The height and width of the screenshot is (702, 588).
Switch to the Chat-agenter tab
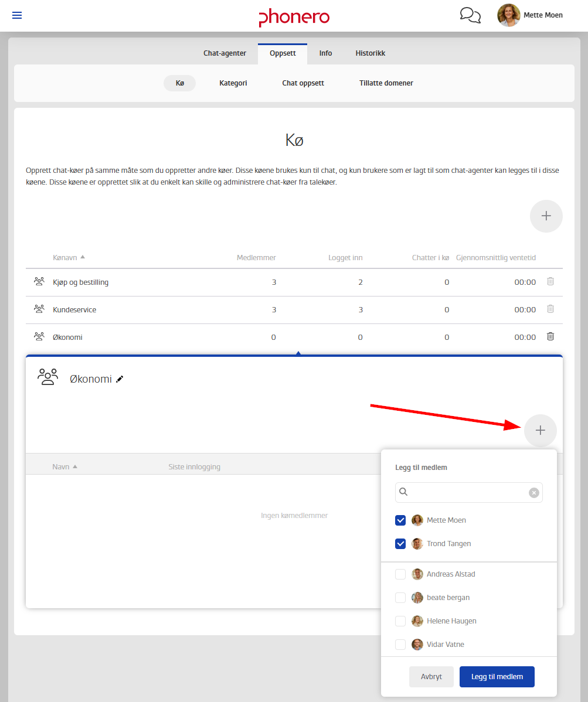225,53
